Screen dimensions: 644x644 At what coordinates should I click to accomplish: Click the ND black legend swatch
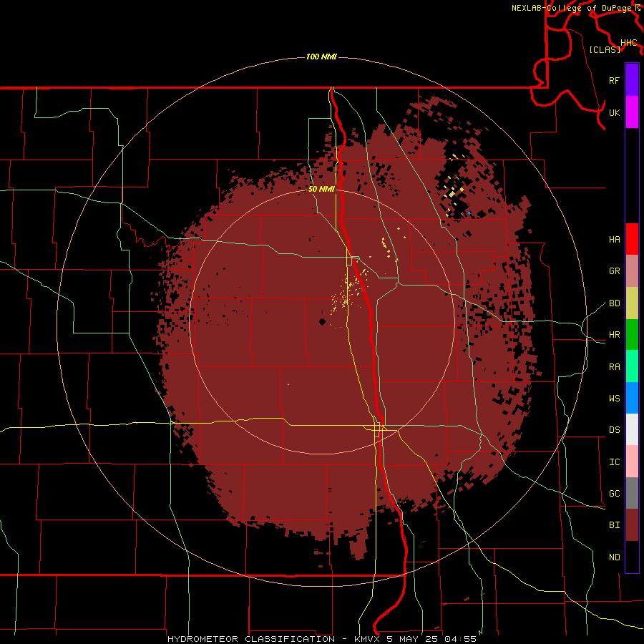pyautogui.click(x=632, y=557)
